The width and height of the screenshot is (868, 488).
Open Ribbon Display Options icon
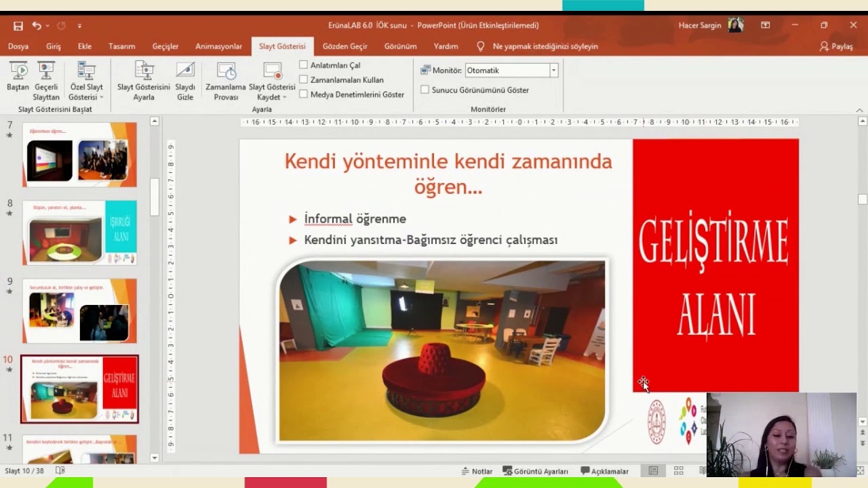pyautogui.click(x=766, y=26)
